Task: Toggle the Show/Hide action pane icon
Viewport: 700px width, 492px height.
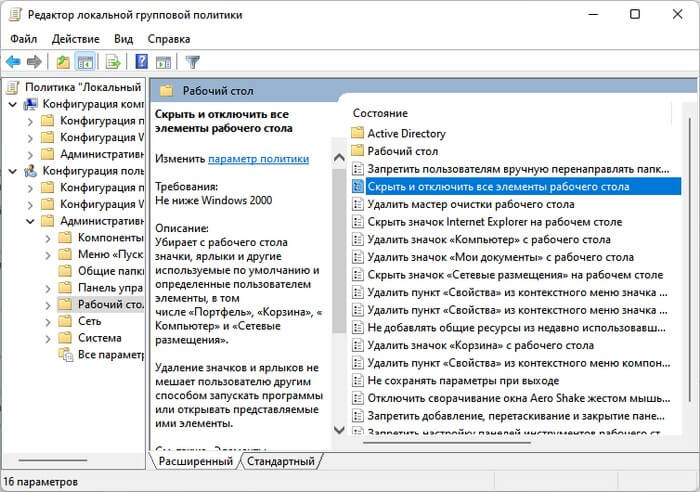Action: 163,62
